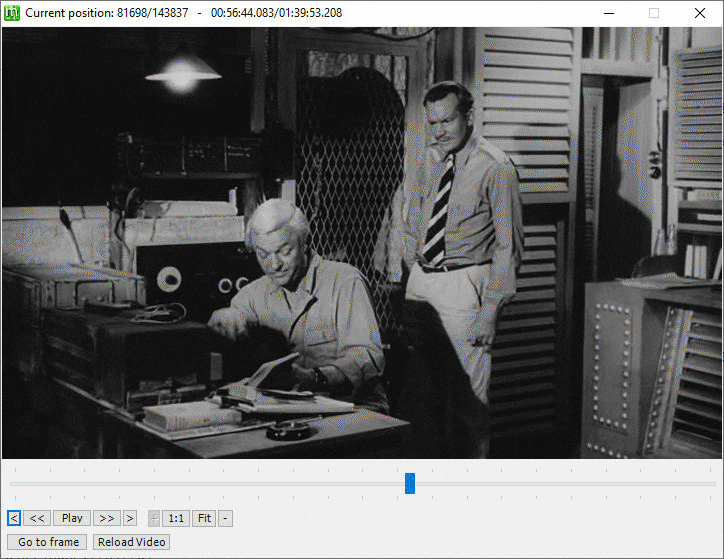The height and width of the screenshot is (559, 724).
Task: Click the Current position title text
Action: point(184,13)
